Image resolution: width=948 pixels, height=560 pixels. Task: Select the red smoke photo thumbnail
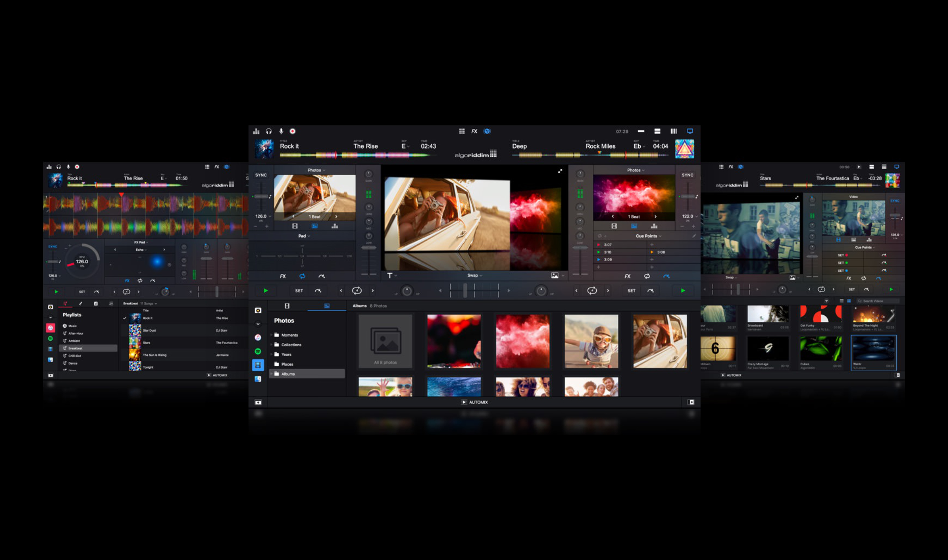coord(522,341)
